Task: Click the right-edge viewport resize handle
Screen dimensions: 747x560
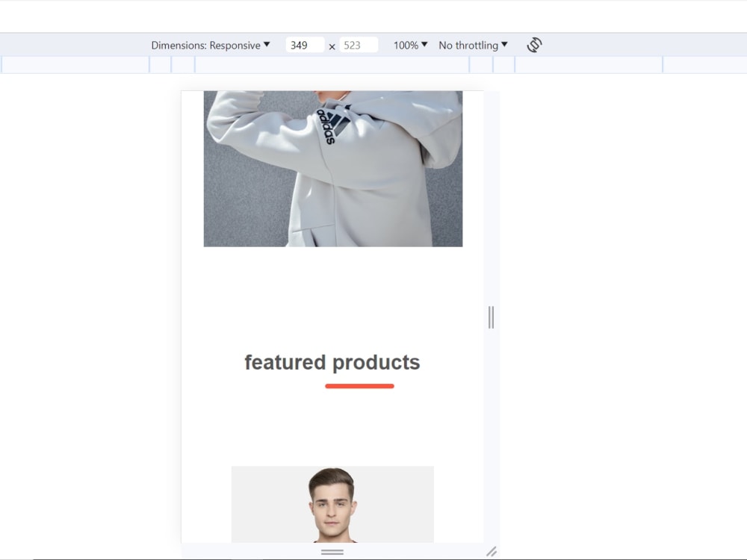Action: point(491,317)
